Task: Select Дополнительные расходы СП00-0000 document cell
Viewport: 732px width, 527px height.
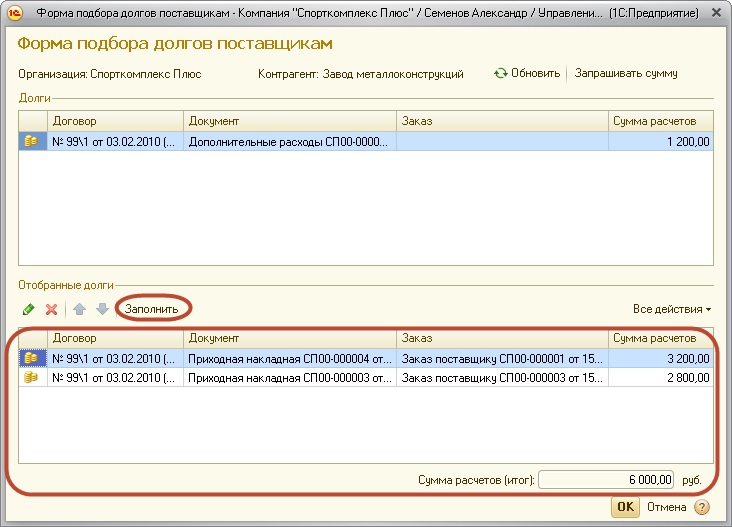Action: point(290,141)
